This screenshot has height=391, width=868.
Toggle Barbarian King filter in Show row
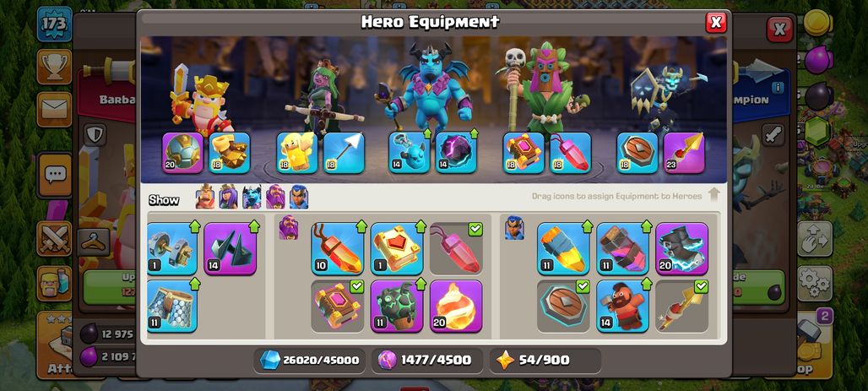[205, 197]
